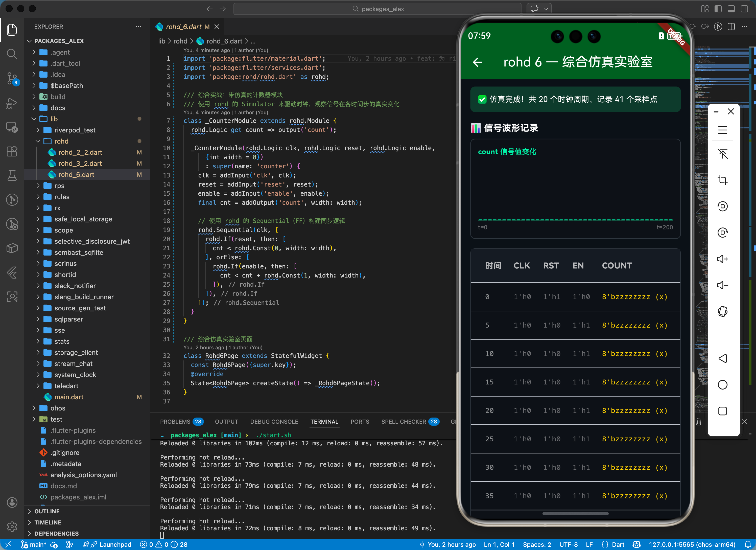
Task: Open the Run and Debug view
Action: 12,103
